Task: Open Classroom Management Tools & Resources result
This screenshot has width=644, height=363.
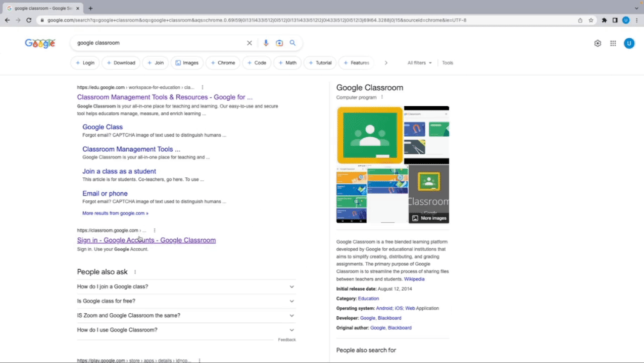Action: point(165,97)
